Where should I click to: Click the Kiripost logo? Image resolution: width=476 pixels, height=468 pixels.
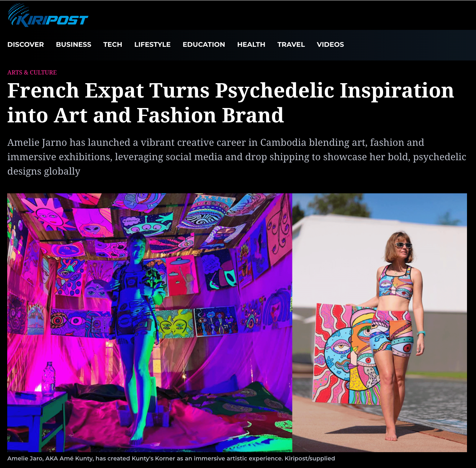pyautogui.click(x=48, y=15)
